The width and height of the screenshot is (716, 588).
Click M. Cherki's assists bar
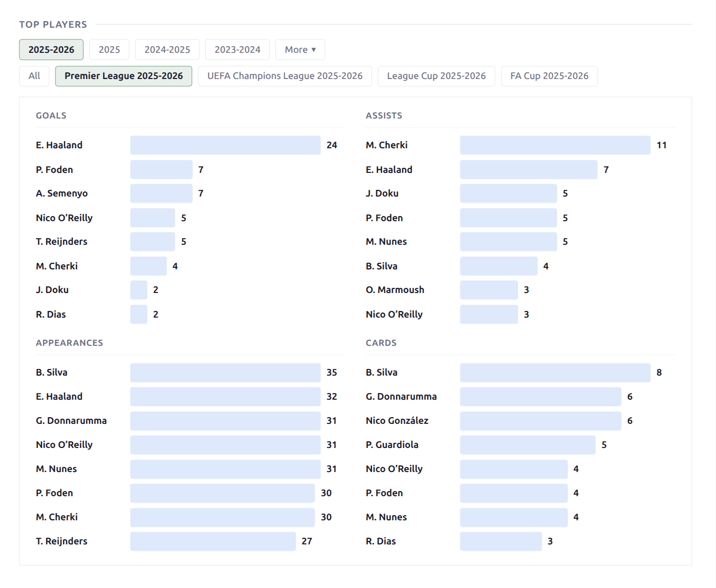[555, 145]
